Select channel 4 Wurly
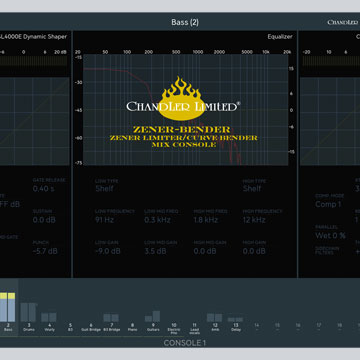 pyautogui.click(x=49, y=327)
